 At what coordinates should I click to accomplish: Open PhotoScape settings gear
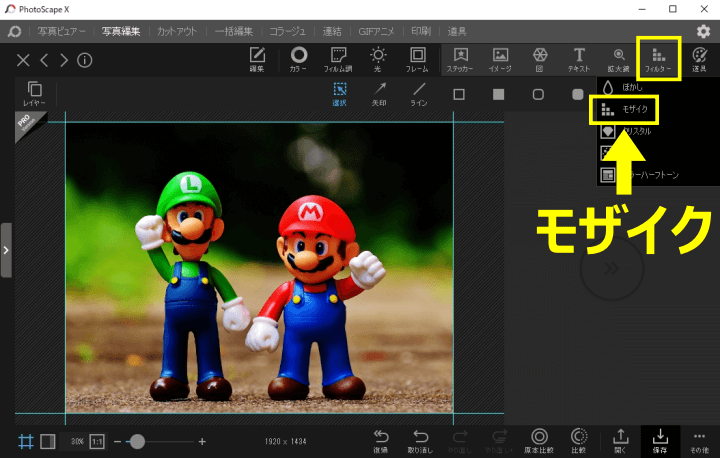tap(703, 31)
